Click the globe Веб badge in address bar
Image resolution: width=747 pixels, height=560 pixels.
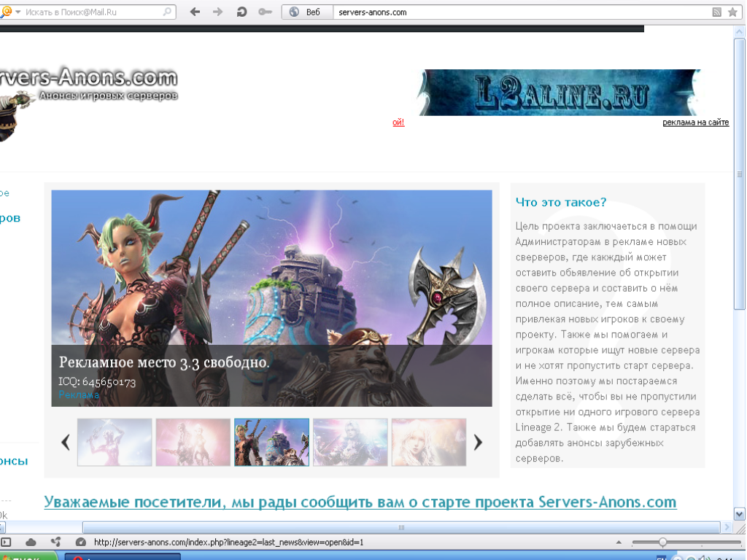(x=307, y=12)
